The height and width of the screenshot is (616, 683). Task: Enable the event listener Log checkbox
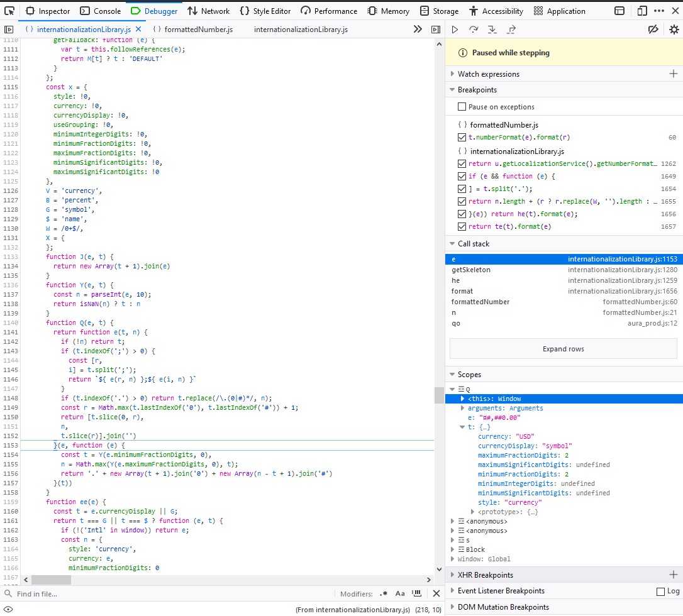coord(660,591)
